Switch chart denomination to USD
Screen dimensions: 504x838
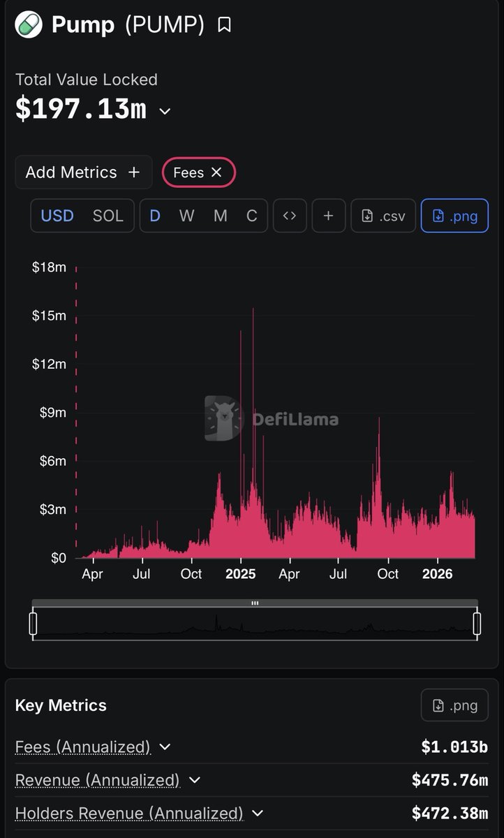pyautogui.click(x=57, y=216)
